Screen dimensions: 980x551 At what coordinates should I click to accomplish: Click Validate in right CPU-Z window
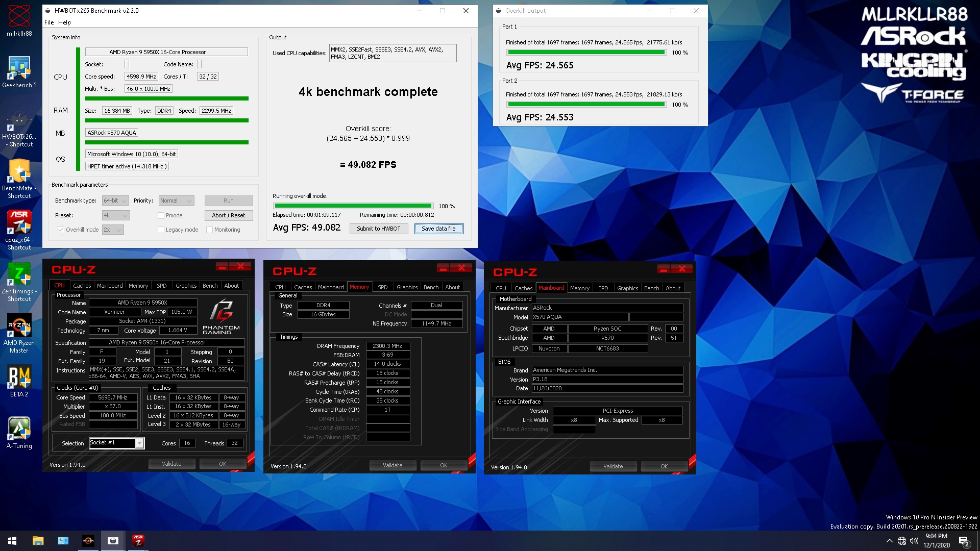point(613,466)
